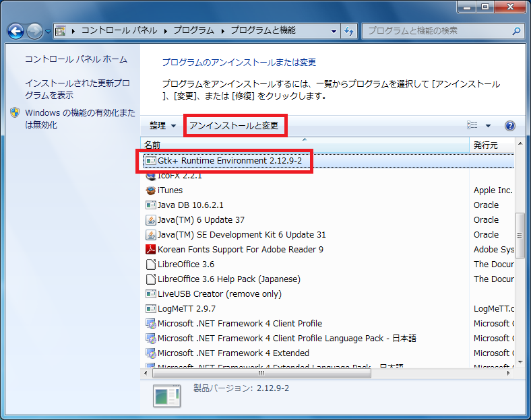Viewport: 531px width, 420px height.
Task: Open the help question mark icon
Action: pyautogui.click(x=509, y=126)
